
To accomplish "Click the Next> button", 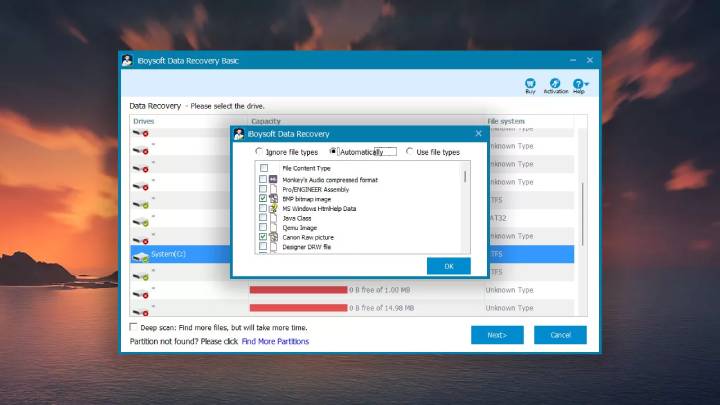I will coord(497,335).
